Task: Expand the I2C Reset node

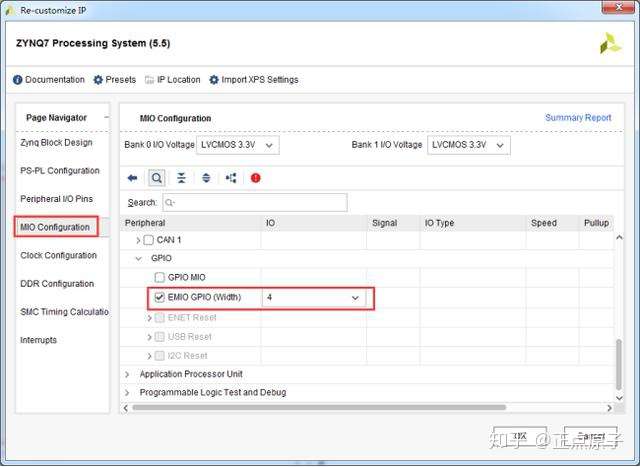Action: pyautogui.click(x=149, y=356)
